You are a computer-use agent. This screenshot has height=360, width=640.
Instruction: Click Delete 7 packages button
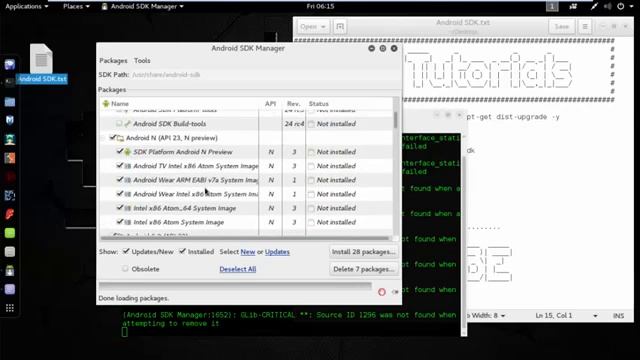click(x=363, y=269)
